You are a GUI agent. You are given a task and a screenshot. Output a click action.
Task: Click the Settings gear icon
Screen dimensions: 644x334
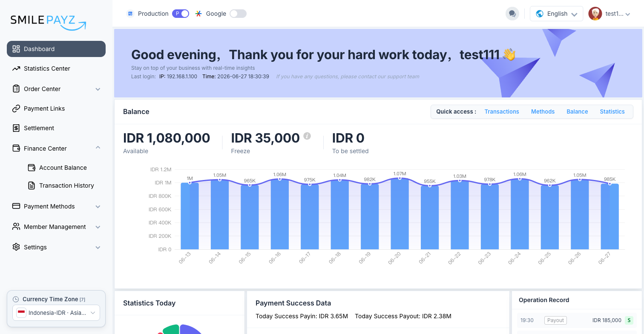click(16, 247)
